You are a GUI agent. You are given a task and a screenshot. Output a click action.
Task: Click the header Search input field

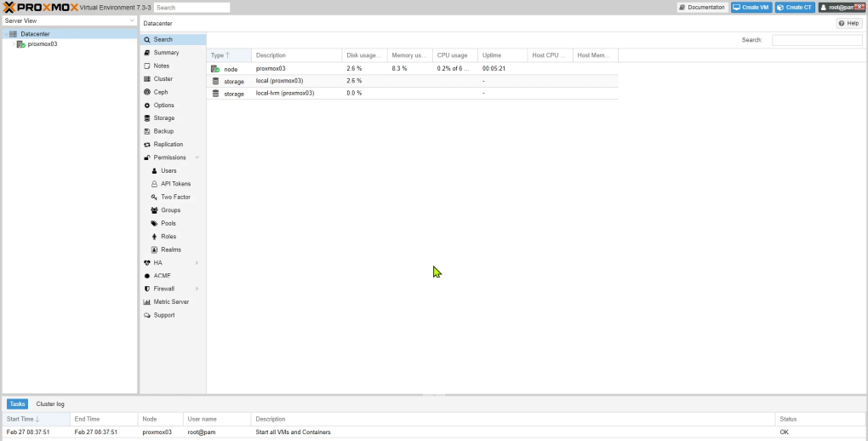(x=191, y=8)
